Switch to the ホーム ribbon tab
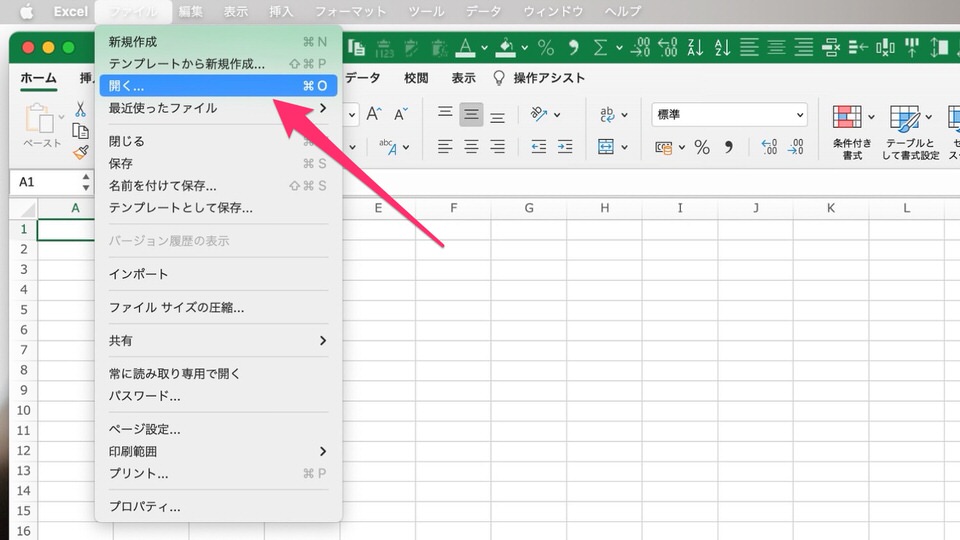960x540 pixels. 38,78
